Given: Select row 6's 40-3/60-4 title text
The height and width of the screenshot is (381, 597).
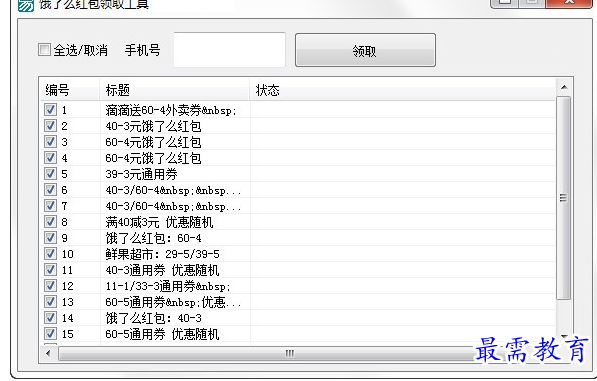Looking at the screenshot, I should coord(173,190).
